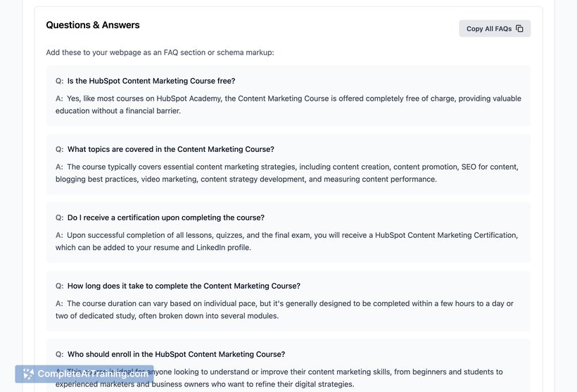Click answer starting 'The course duration can vary'
Viewport: 577px width, 392px height.
click(284, 310)
